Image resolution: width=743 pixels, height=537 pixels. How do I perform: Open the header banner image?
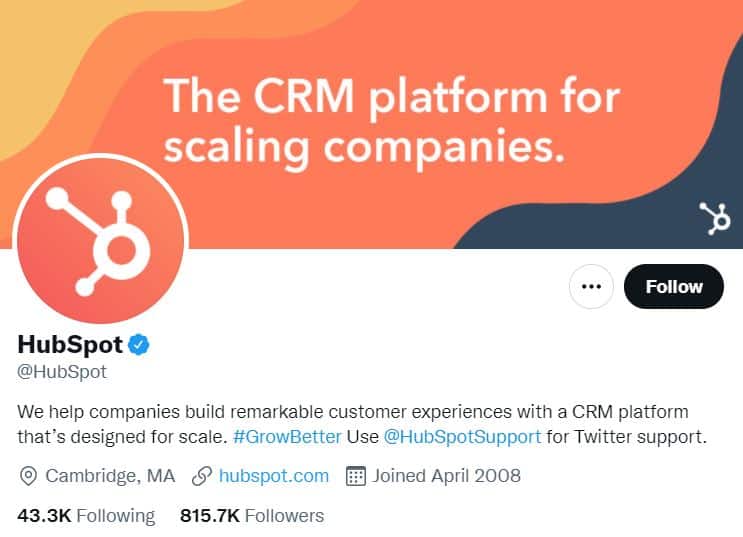(x=372, y=124)
